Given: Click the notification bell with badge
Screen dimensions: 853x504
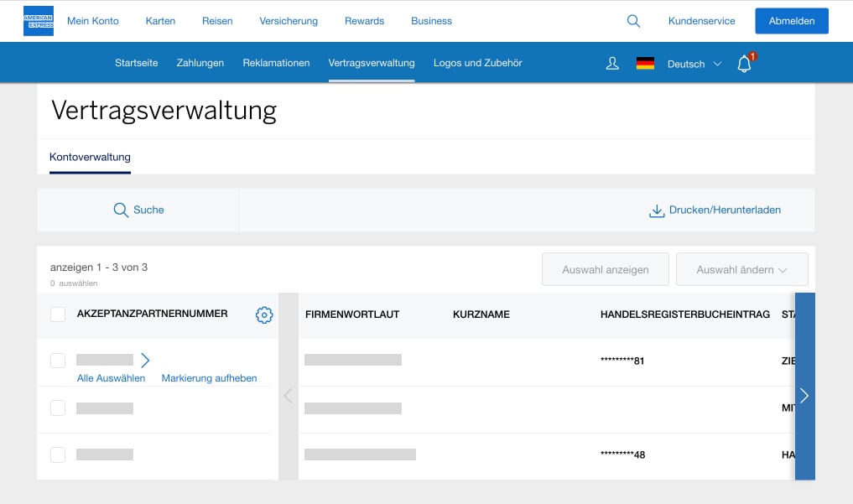Looking at the screenshot, I should point(744,63).
